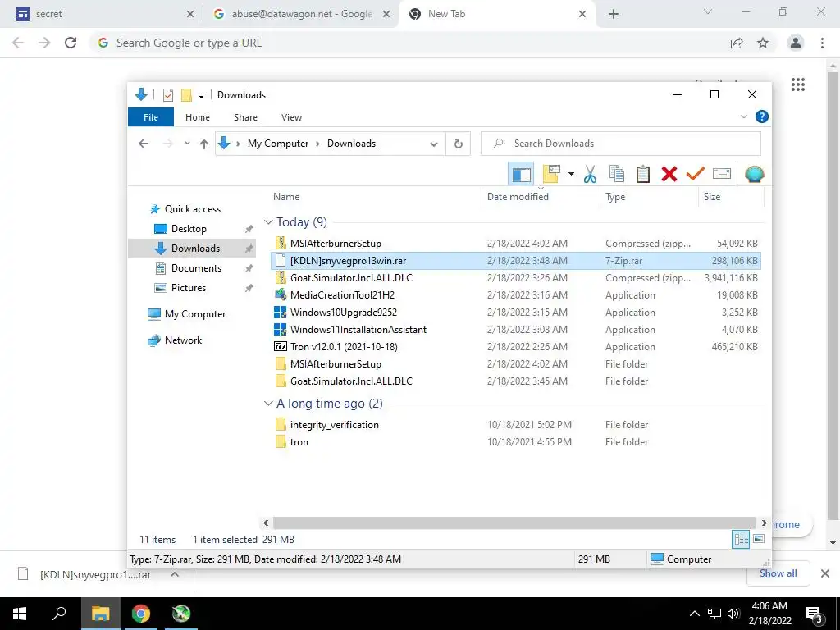Screen dimensions: 840x630
Task: Open the File ribbon tab
Action: (151, 117)
